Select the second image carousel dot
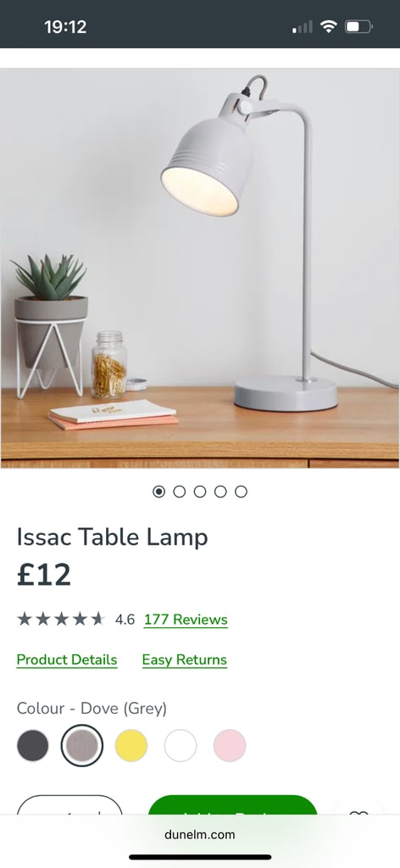The image size is (400, 868). 180,492
